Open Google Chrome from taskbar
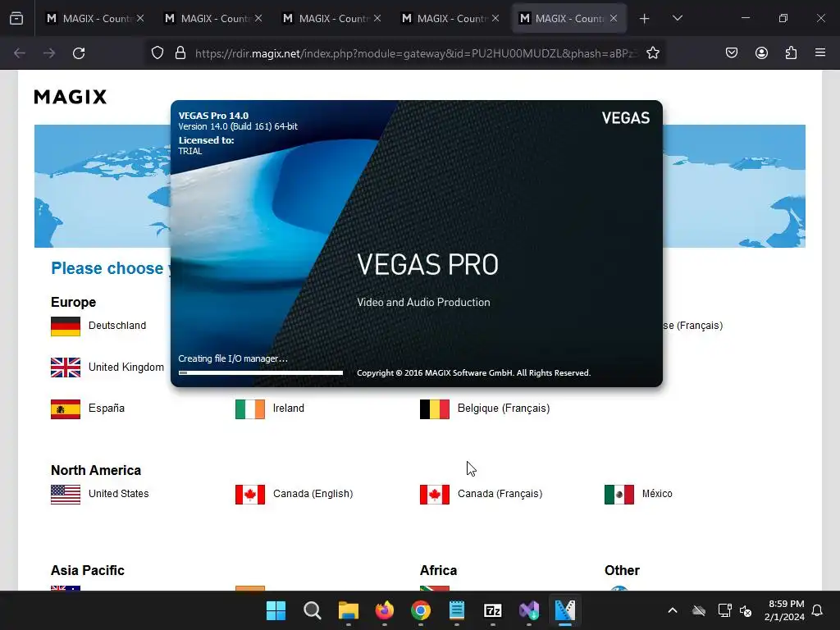 tap(421, 610)
